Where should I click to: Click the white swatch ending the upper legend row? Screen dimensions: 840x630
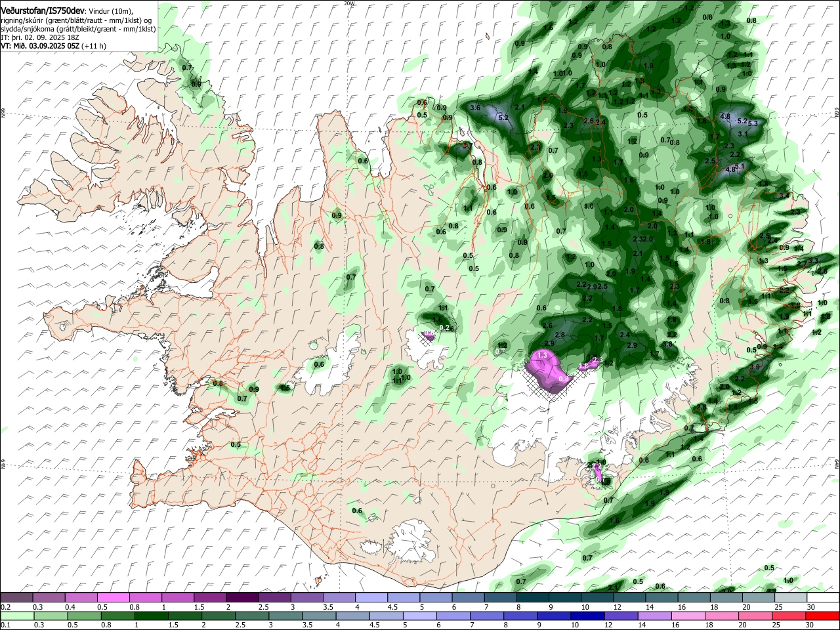(823, 598)
